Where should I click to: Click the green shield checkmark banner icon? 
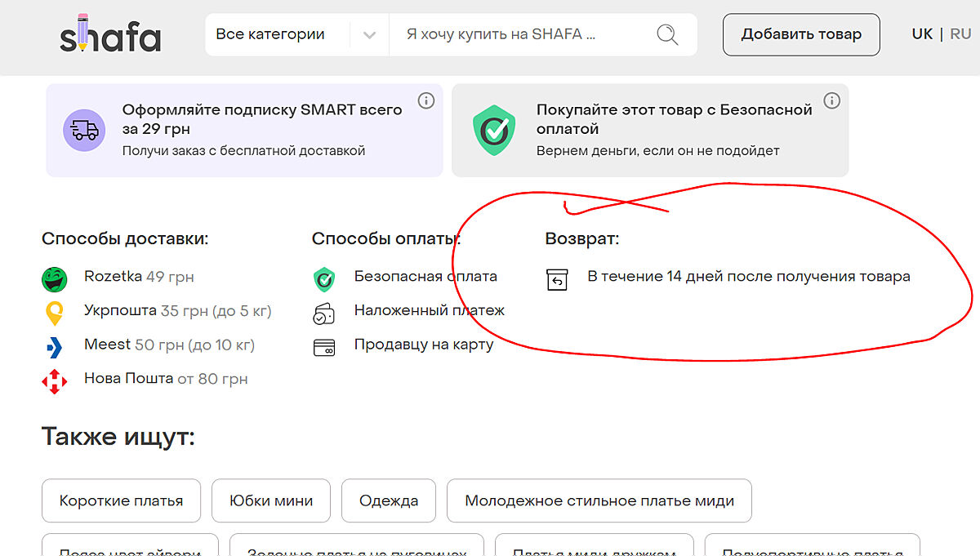[x=494, y=130]
